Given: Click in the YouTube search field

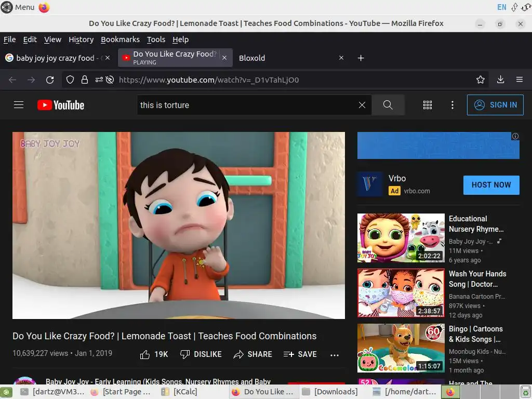Looking at the screenshot, I should tap(248, 105).
